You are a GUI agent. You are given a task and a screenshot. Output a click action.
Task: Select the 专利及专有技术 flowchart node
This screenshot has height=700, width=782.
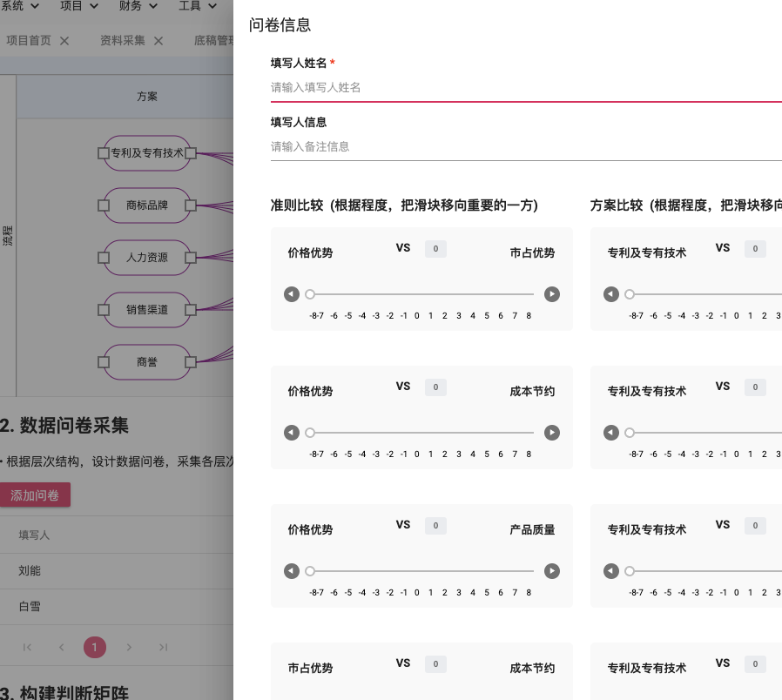[146, 153]
